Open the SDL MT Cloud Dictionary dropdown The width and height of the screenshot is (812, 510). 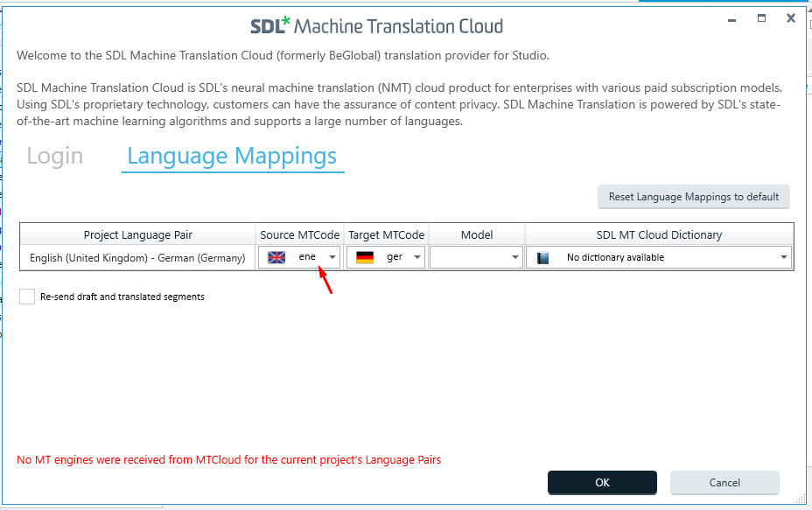(x=659, y=257)
